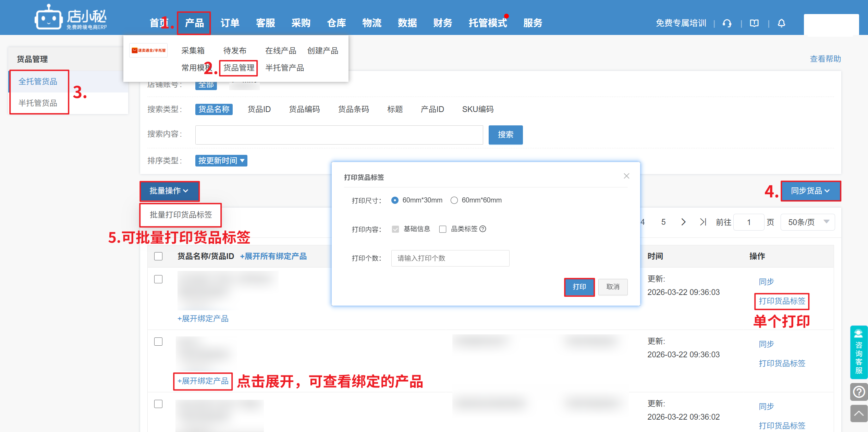Check the select-all checkbox in table header
868x432 pixels.
pos(158,256)
